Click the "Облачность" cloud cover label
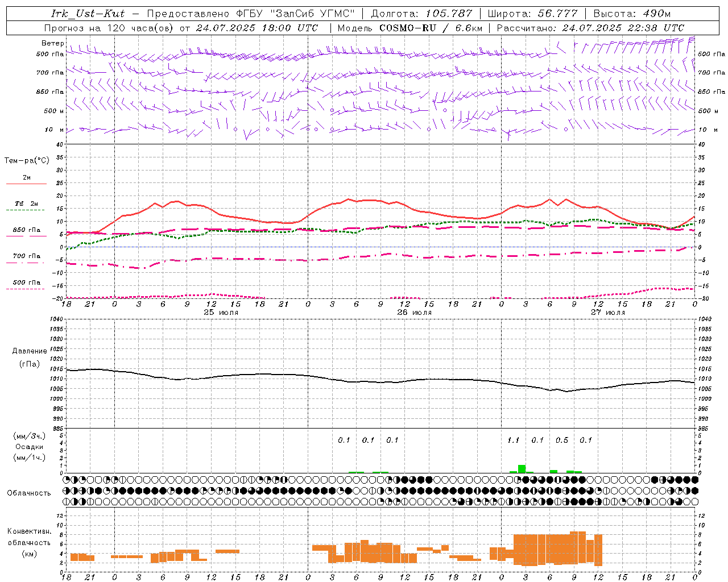Viewport: 728px width, 582px height. click(x=29, y=493)
